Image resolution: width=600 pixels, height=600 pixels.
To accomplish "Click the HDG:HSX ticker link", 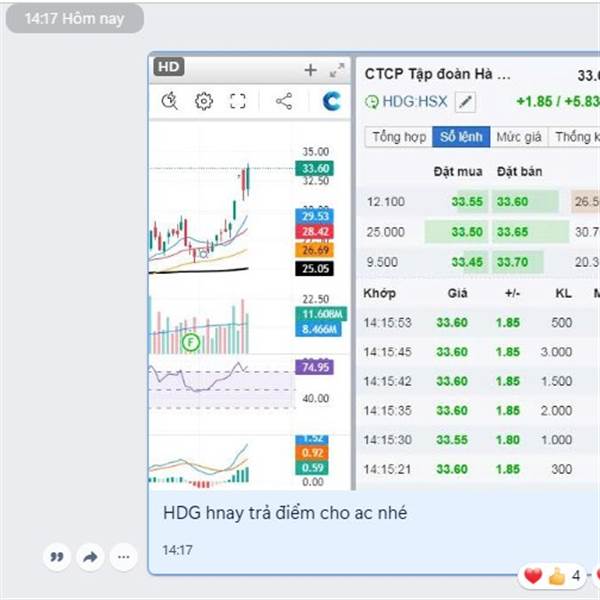I will click(x=415, y=102).
